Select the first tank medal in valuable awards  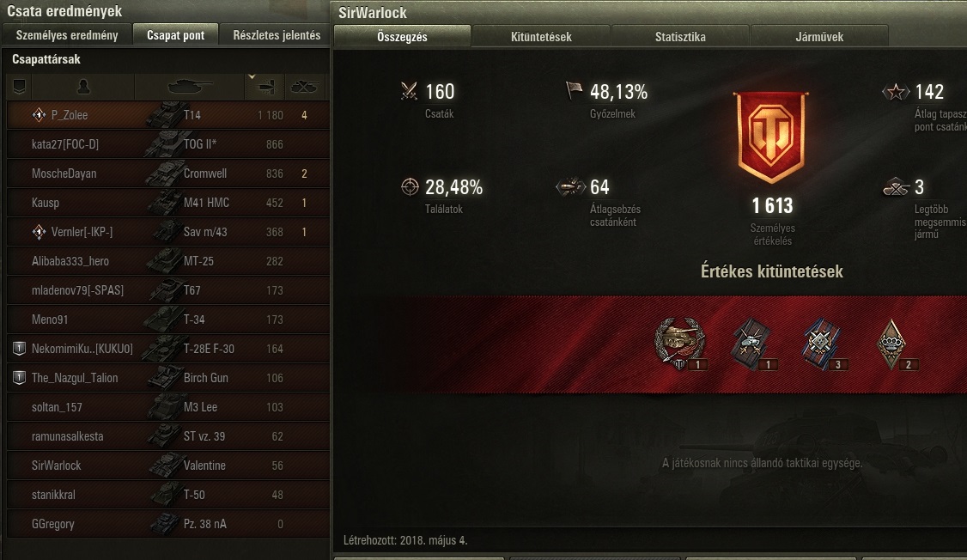(x=681, y=344)
